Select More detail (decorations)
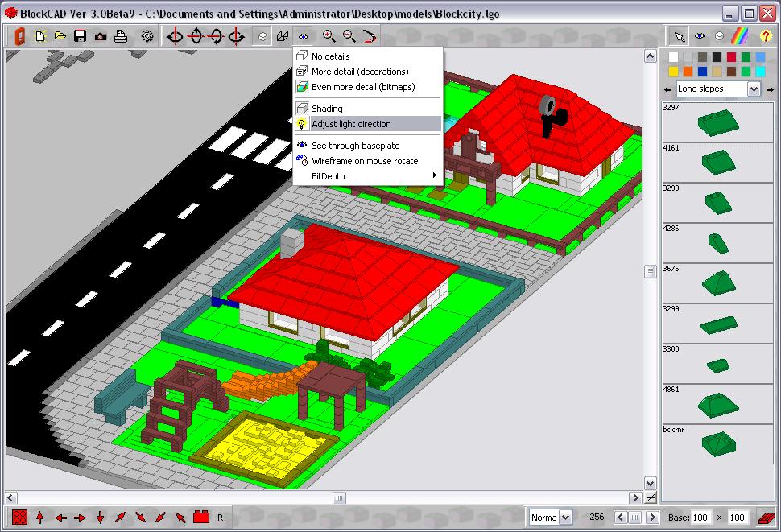Viewport: 781px width, 532px height. [x=368, y=72]
